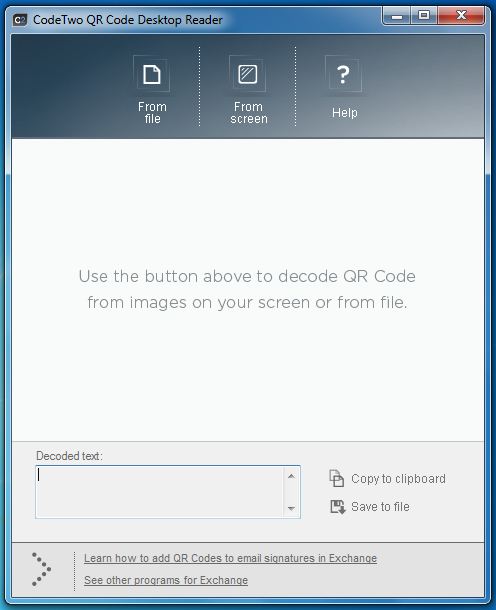Screen dimensions: 496x610
Task: Click the "From screen" label
Action: tap(249, 112)
